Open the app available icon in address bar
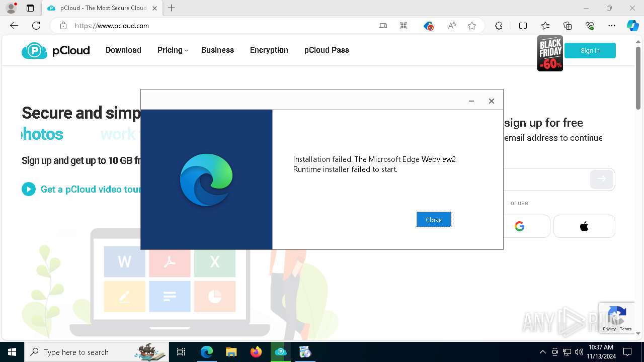Viewport: 644px width, 362px height. tap(383, 26)
